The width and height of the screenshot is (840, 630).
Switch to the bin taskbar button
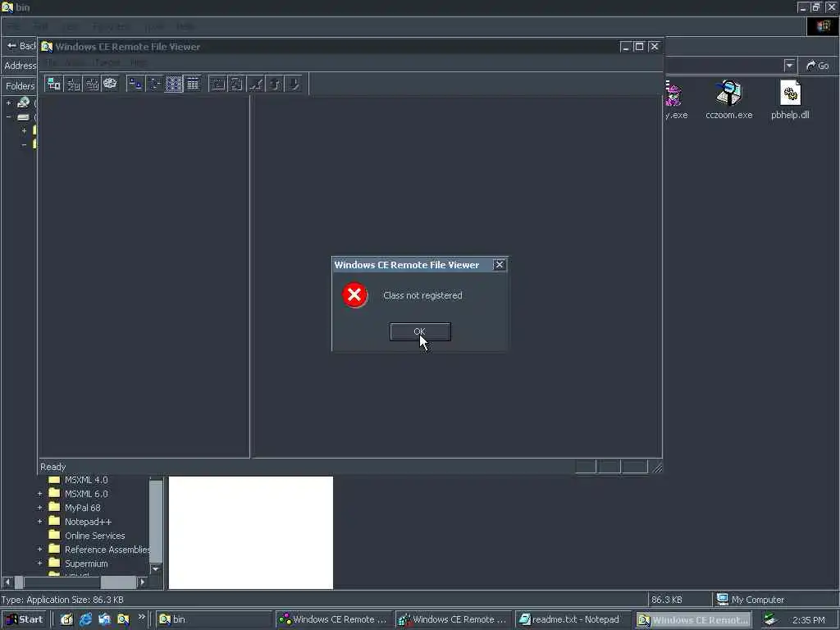tap(213, 620)
